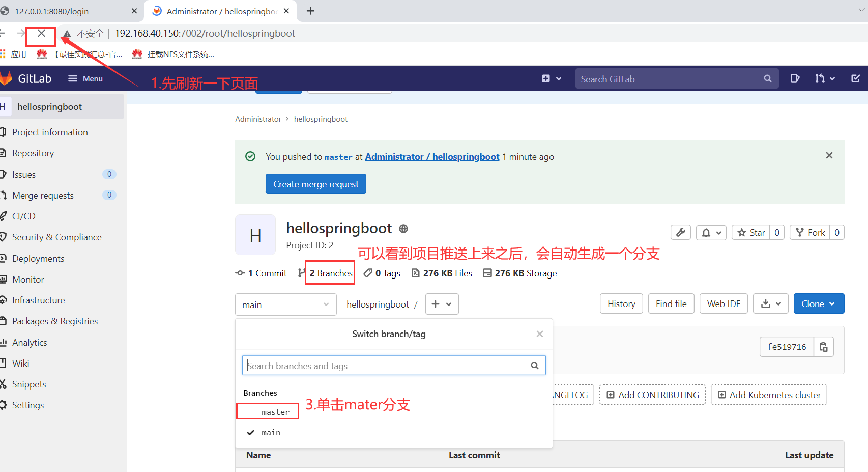Toggle the main branch selector dropdown

tap(285, 304)
